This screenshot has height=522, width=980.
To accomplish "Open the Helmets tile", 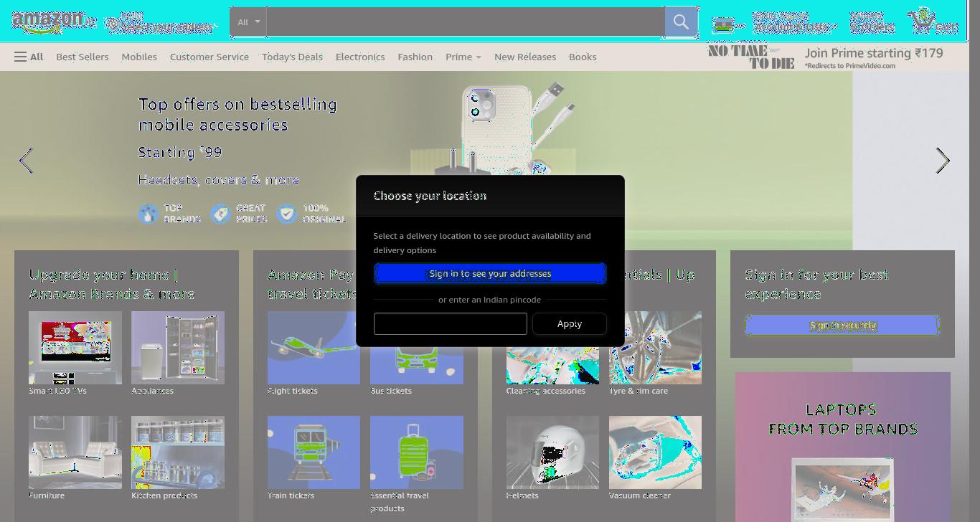I will (552, 452).
